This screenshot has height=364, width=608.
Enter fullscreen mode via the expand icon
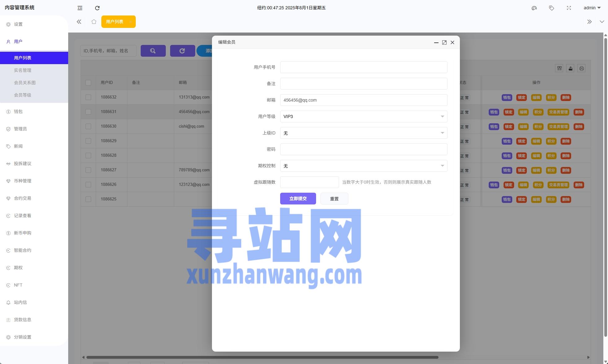(x=569, y=8)
